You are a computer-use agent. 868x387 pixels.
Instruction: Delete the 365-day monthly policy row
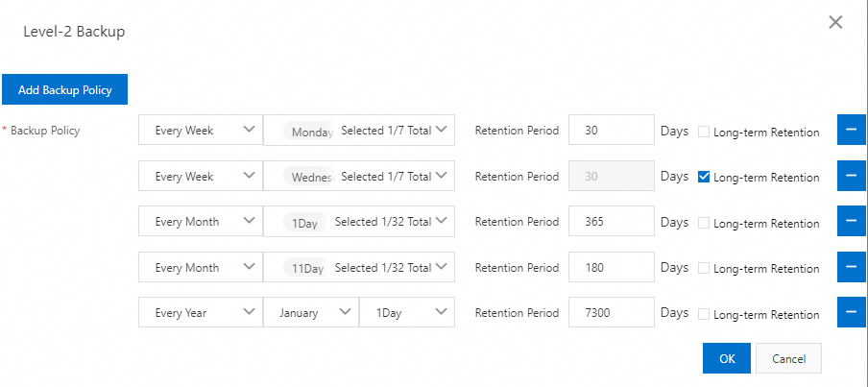point(852,222)
